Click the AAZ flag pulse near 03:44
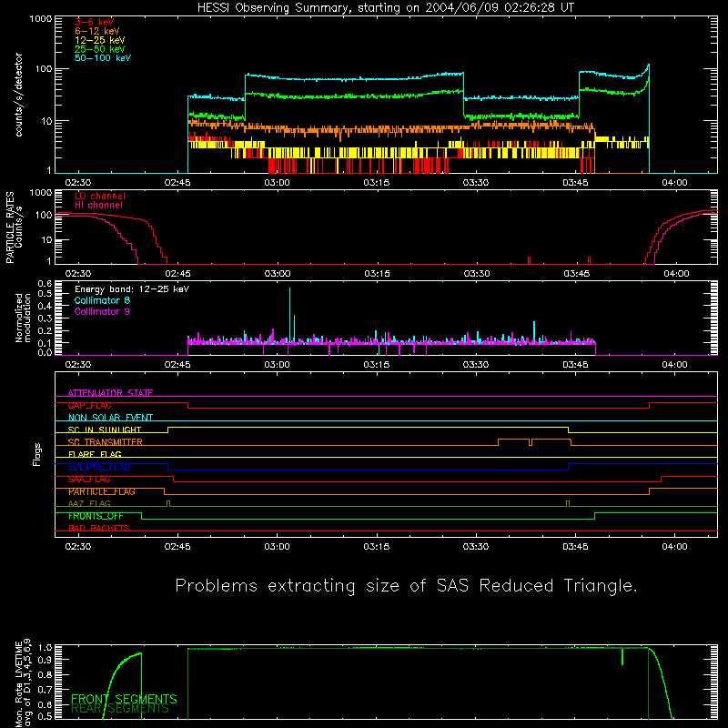 coord(568,504)
